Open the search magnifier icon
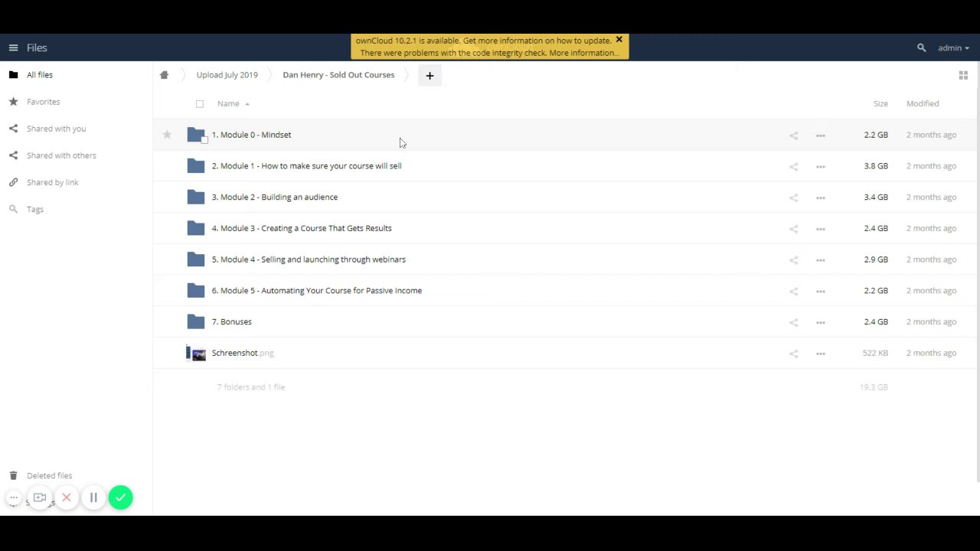 point(921,47)
